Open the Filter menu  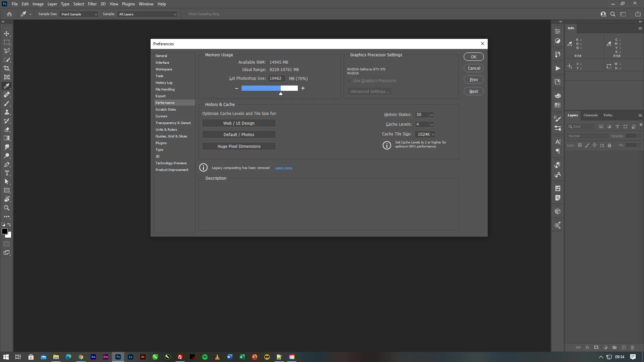coord(92,4)
